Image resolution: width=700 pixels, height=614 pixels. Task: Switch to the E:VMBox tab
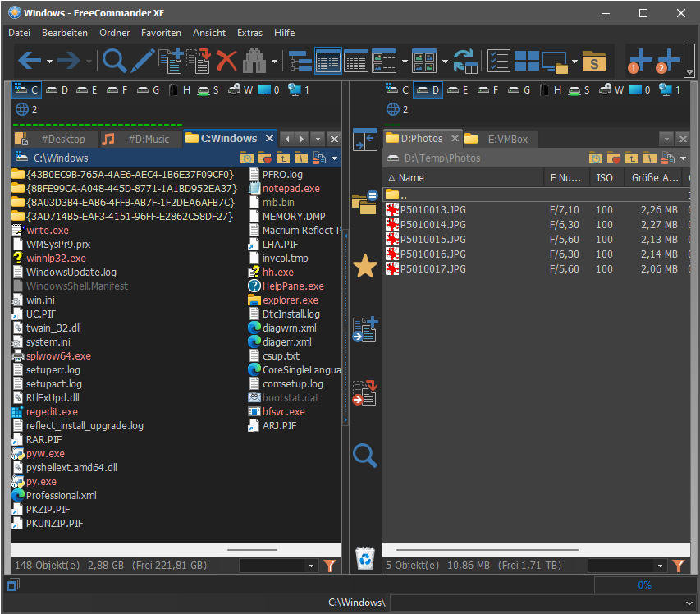(499, 140)
